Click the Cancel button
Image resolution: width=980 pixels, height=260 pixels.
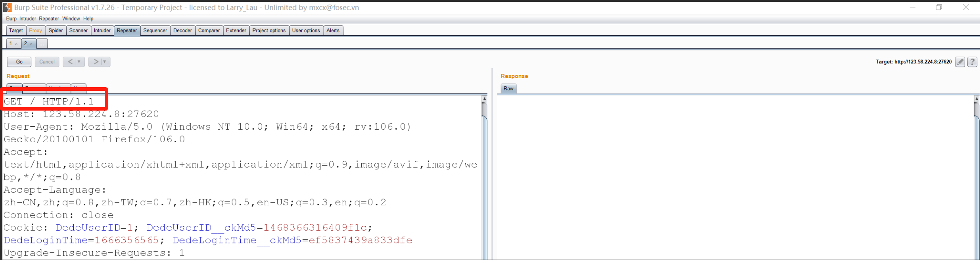47,62
